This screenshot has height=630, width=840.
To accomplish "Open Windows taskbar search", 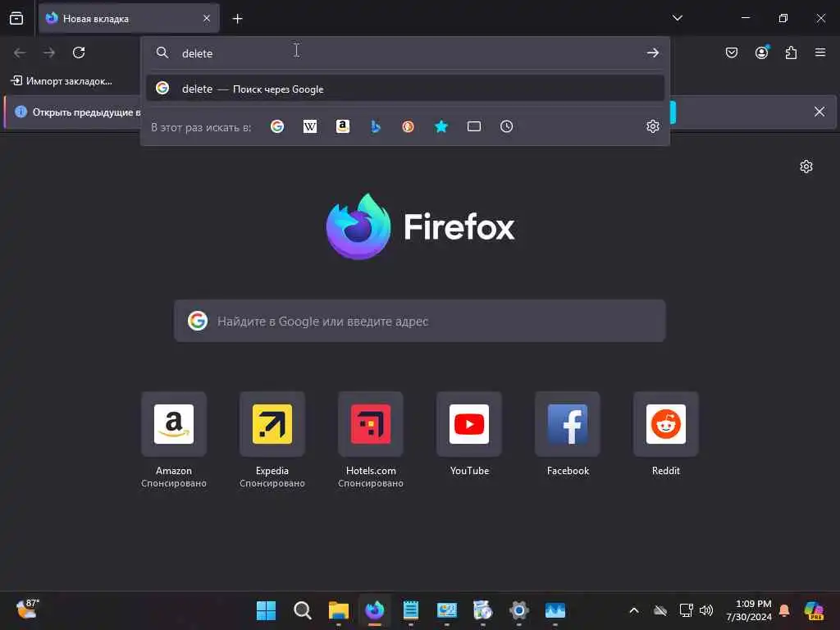I will [303, 610].
